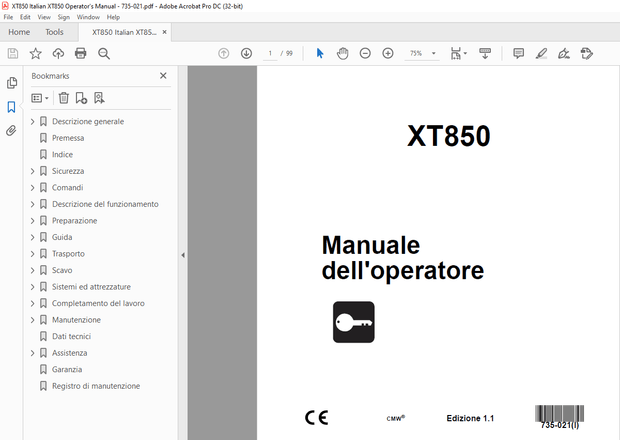Zoom in with plus button
Viewport: 620px width, 440px height.
click(x=388, y=53)
